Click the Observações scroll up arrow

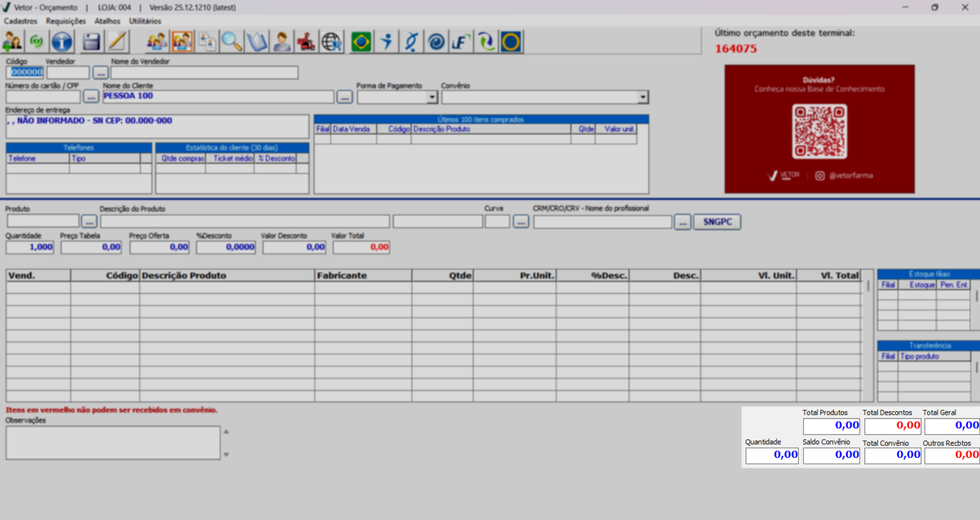[226, 432]
